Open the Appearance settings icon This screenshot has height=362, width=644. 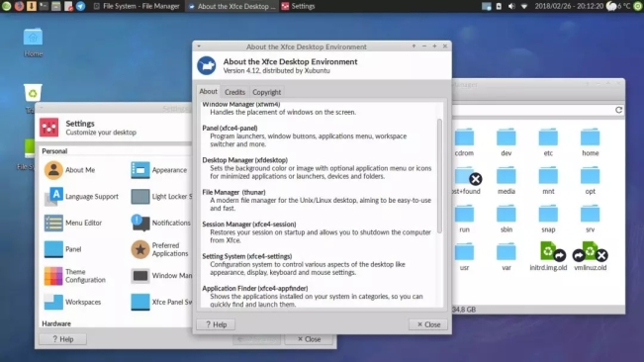click(x=140, y=170)
